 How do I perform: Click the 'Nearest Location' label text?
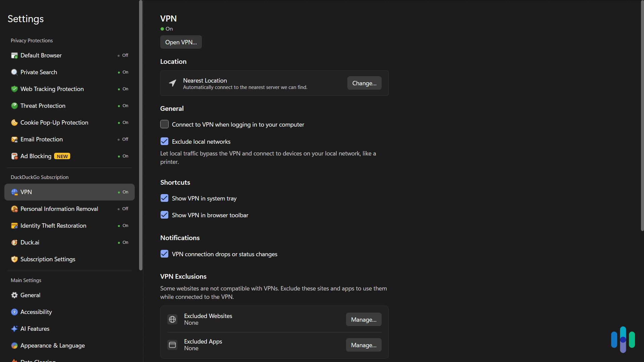click(x=205, y=81)
